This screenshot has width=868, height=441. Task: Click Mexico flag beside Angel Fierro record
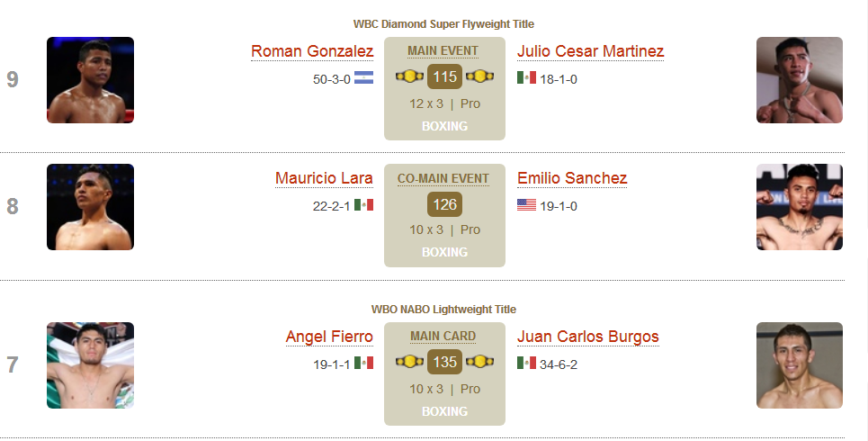point(363,363)
